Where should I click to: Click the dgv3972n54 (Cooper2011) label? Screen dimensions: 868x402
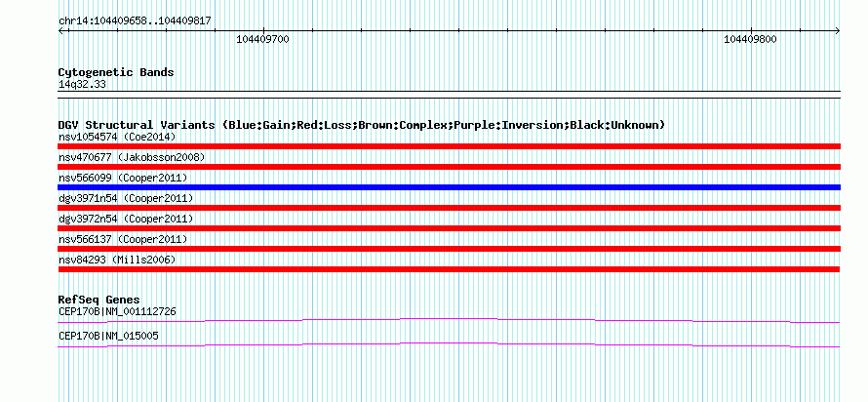pyautogui.click(x=126, y=219)
